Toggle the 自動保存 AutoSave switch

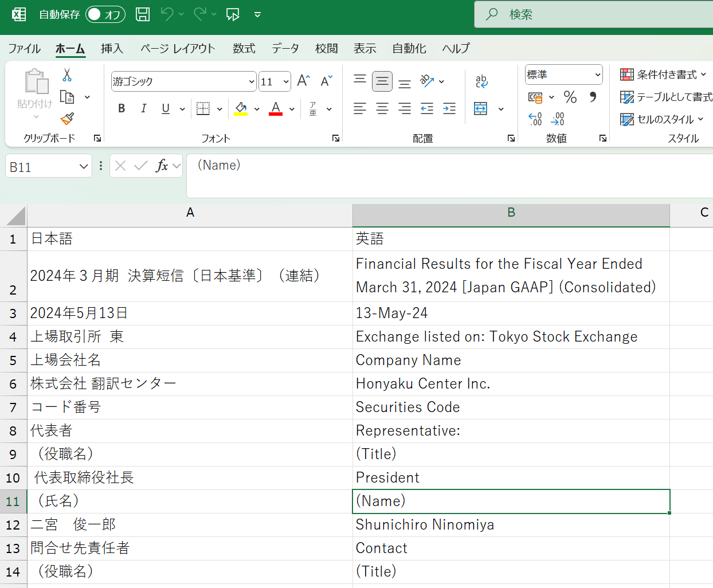click(105, 14)
